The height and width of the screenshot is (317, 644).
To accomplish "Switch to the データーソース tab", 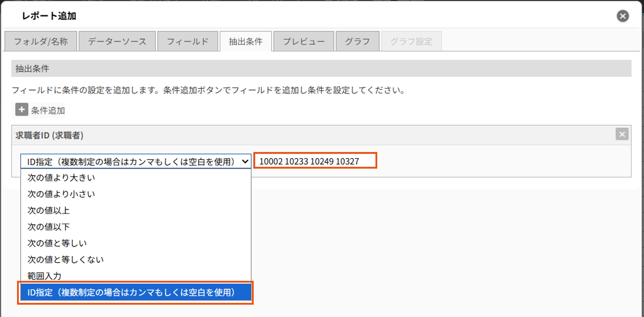I will [117, 41].
